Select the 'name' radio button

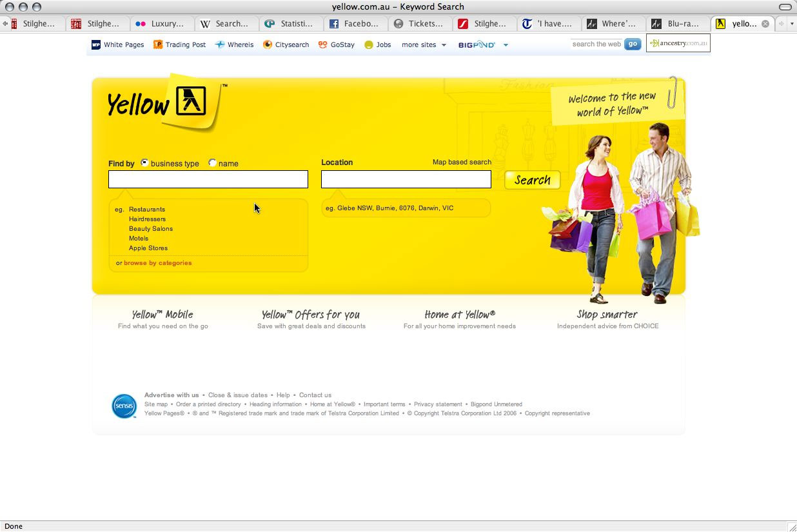pyautogui.click(x=212, y=163)
